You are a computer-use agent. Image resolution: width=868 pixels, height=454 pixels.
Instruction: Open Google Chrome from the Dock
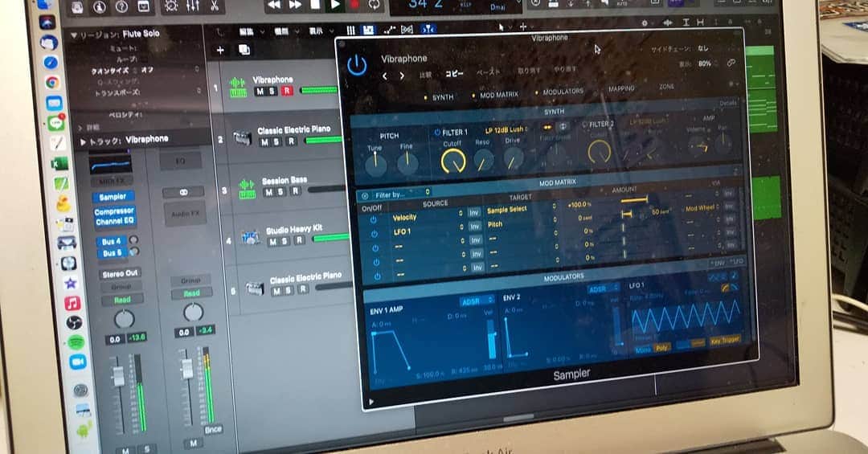[52, 83]
